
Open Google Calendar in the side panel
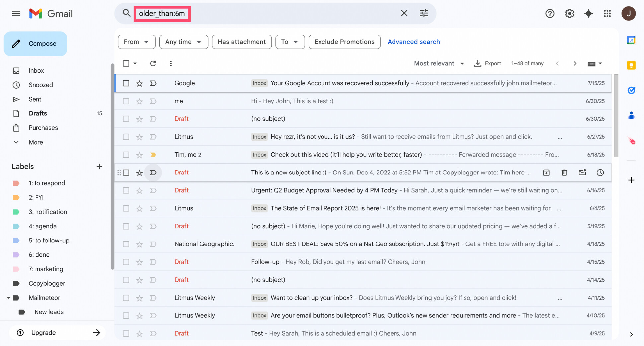pos(631,40)
